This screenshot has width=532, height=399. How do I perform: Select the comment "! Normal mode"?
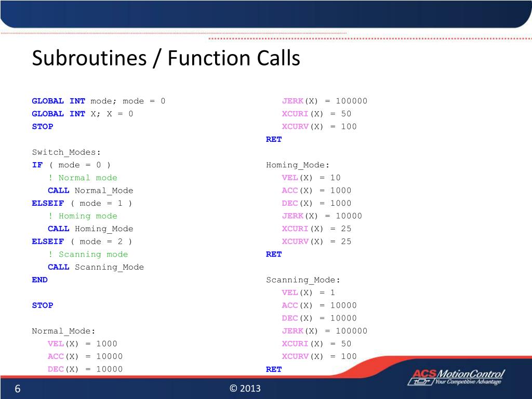(83, 178)
